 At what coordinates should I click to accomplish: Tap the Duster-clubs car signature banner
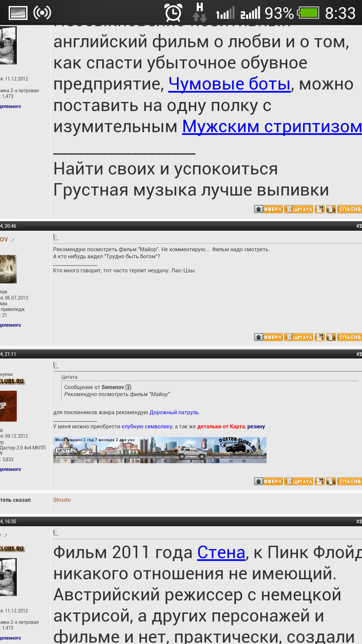pyautogui.click(x=160, y=450)
